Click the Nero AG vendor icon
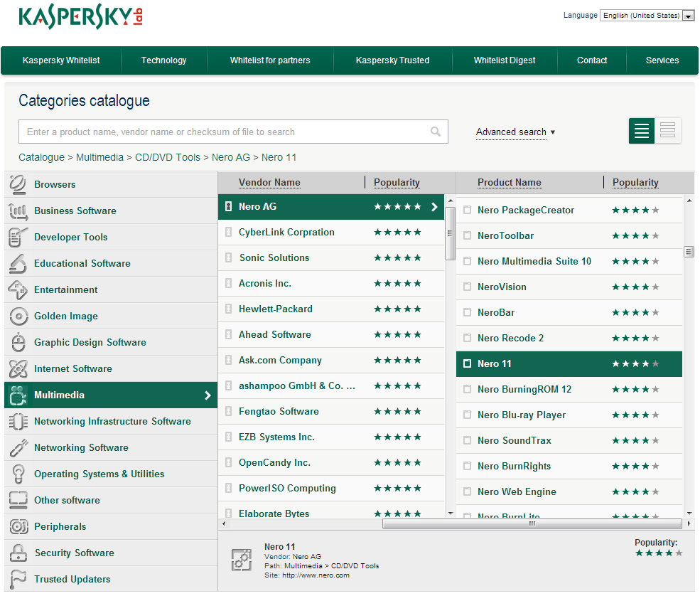Image resolution: width=700 pixels, height=596 pixels. click(x=229, y=206)
